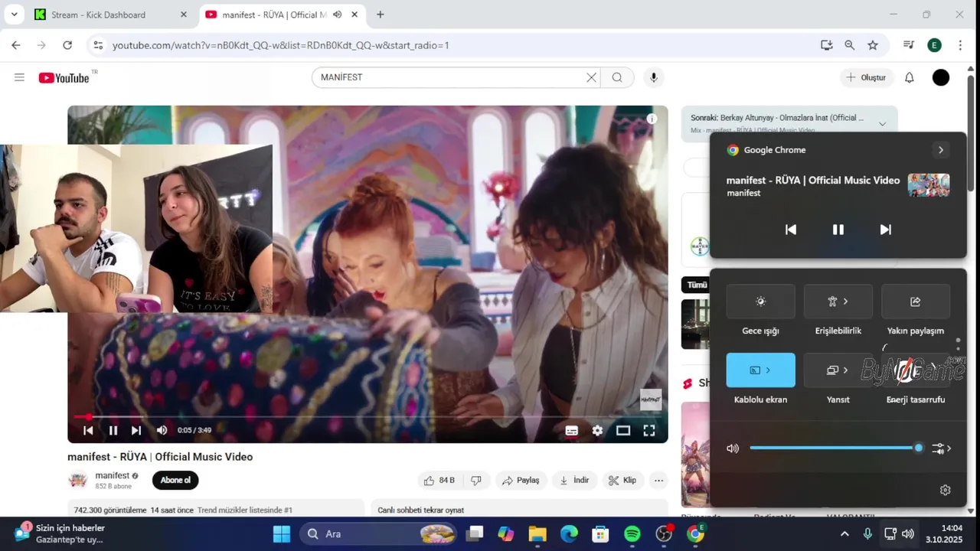Open all settings gear in quick settings

pyautogui.click(x=945, y=491)
